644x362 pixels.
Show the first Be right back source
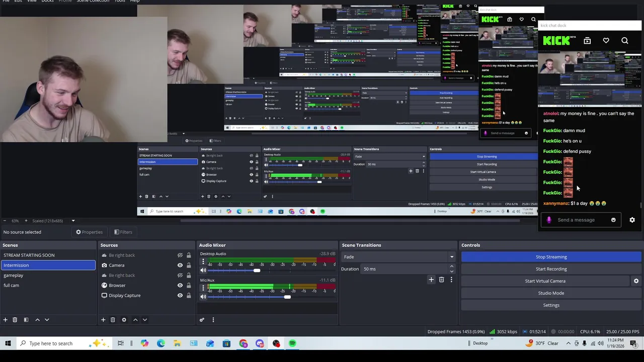pyautogui.click(x=180, y=255)
